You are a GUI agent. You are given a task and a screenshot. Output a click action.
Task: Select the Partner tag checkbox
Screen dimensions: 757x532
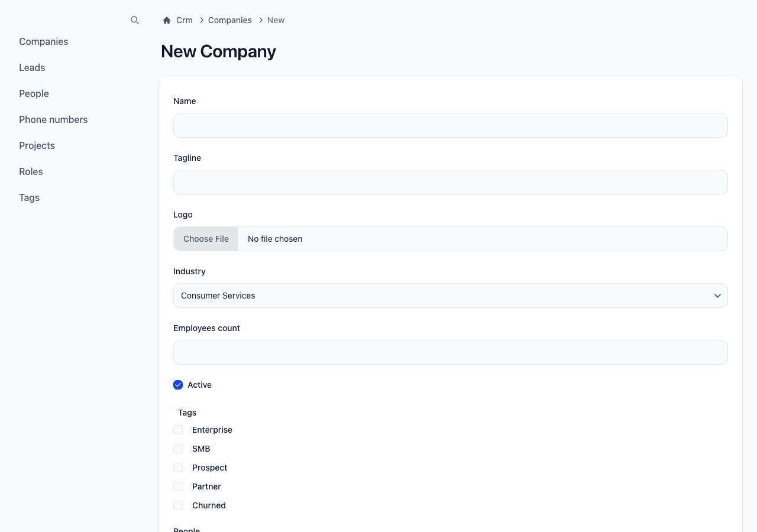tap(178, 486)
